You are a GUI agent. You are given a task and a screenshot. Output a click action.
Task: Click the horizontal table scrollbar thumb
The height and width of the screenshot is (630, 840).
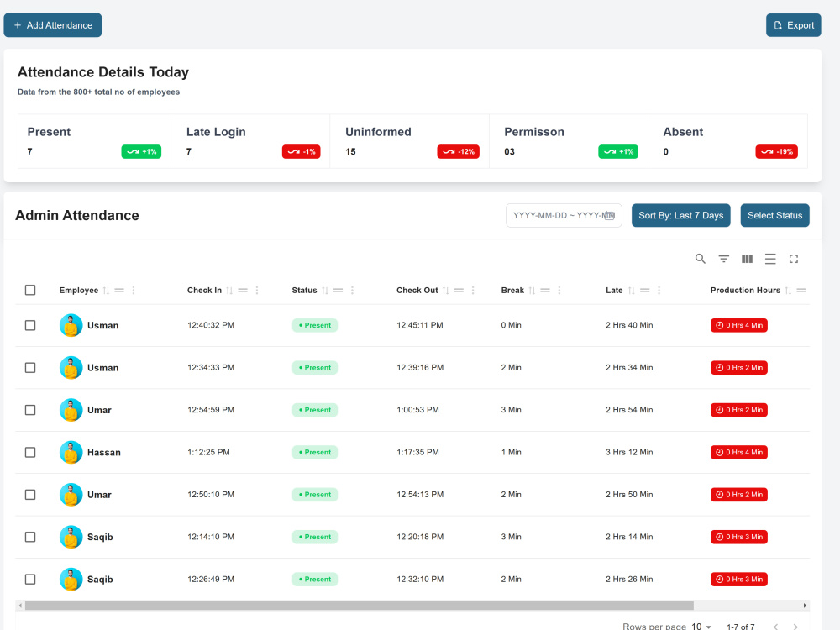point(360,606)
